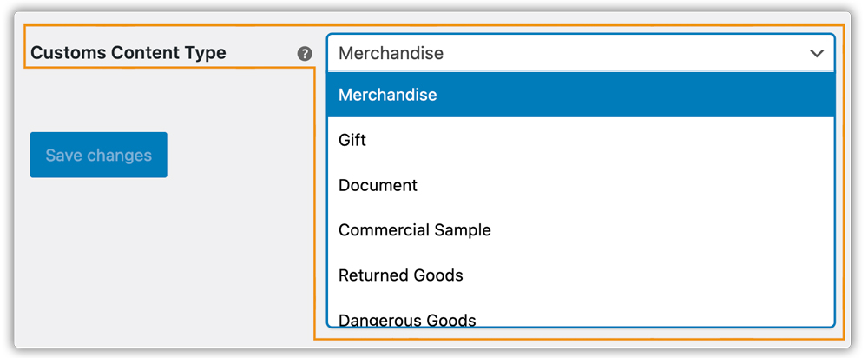Mark shipment contents as Commercial Sample
Viewport: 868px width, 358px height.
(x=580, y=230)
